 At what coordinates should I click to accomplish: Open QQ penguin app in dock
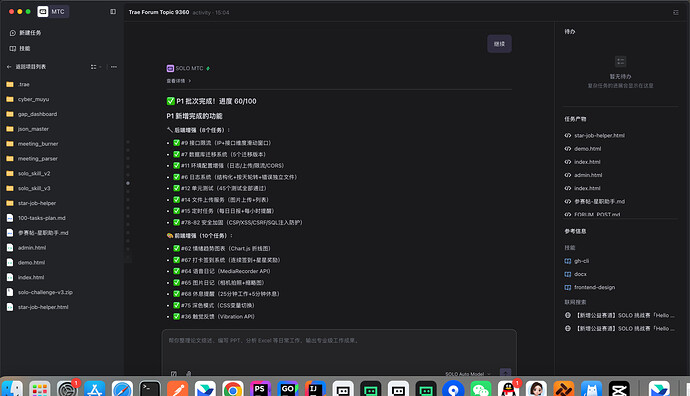(x=509, y=389)
